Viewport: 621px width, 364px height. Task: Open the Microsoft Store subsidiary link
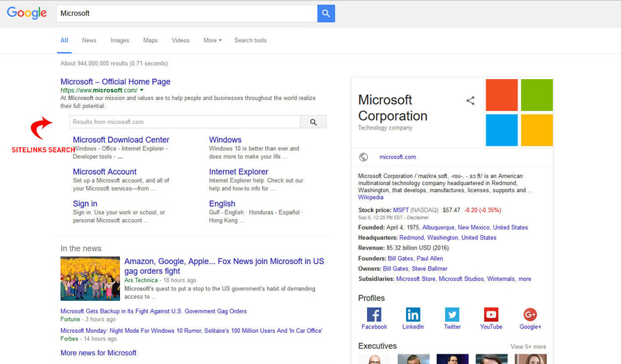click(x=416, y=279)
